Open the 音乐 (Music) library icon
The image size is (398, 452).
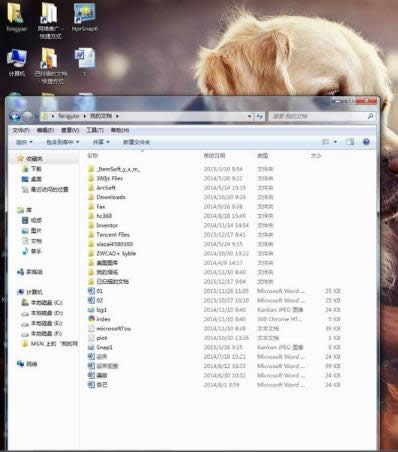(x=25, y=251)
